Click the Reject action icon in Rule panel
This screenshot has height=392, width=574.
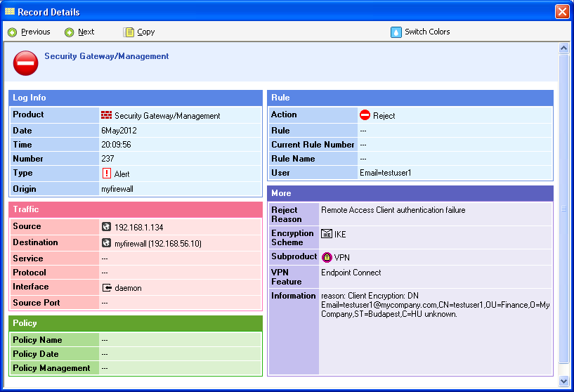pos(365,115)
